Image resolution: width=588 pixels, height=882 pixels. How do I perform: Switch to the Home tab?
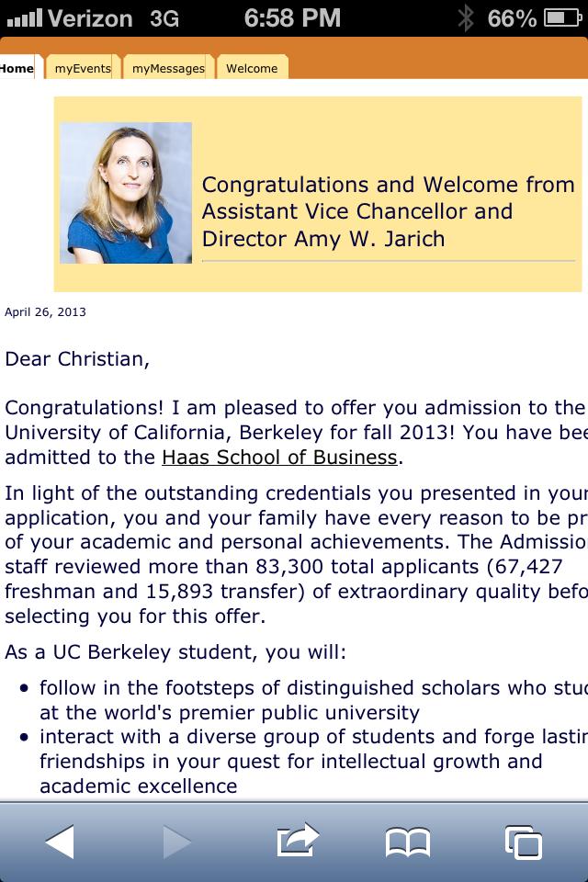[17, 68]
